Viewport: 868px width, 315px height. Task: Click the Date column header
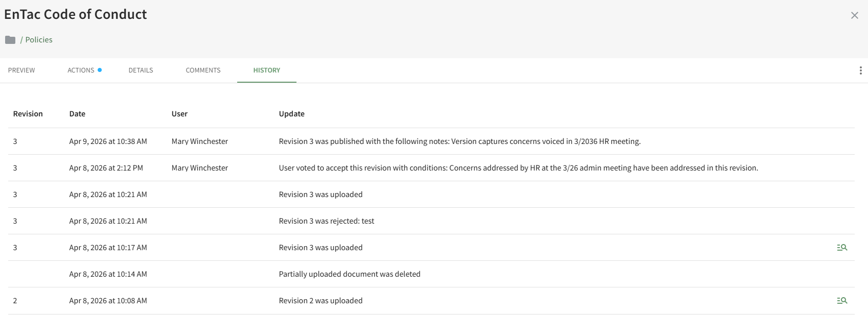[77, 114]
